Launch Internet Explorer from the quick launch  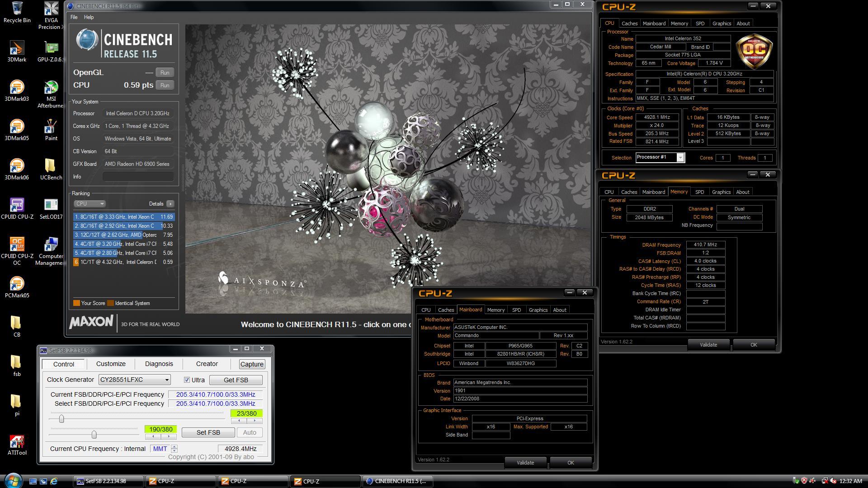coord(54,481)
